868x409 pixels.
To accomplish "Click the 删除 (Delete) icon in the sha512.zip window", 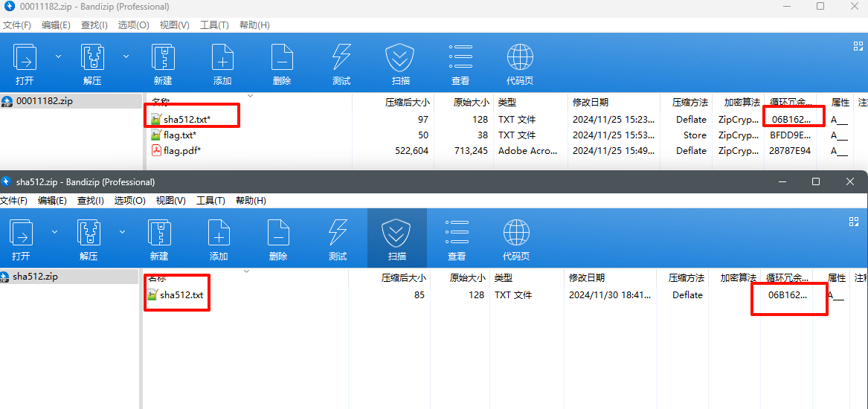I will click(278, 234).
